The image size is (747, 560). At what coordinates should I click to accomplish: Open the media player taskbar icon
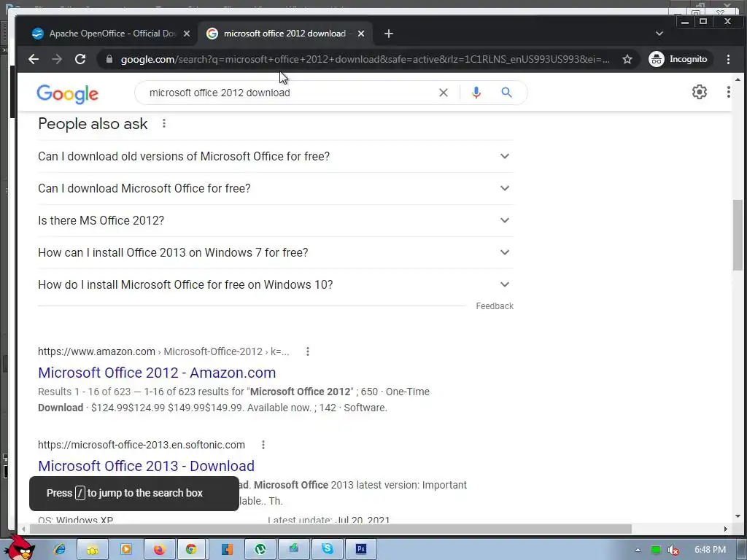(x=125, y=549)
